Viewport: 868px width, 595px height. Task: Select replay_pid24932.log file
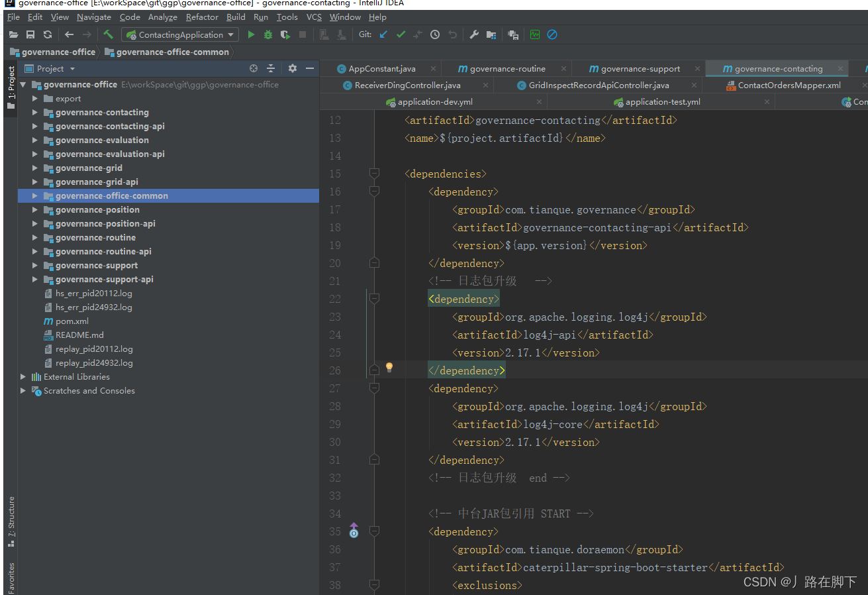coord(94,363)
